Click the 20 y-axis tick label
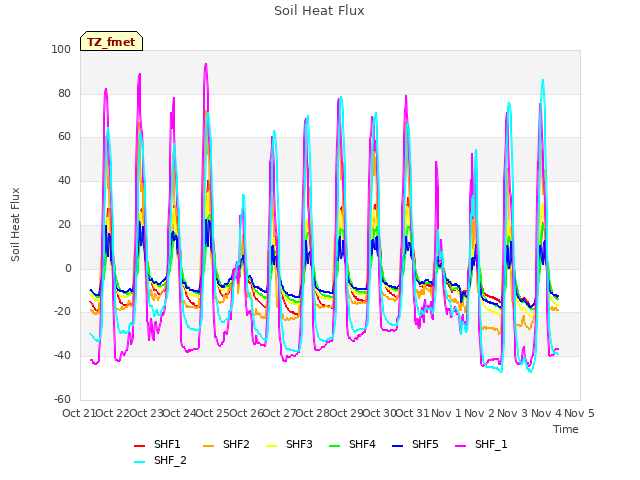The width and height of the screenshot is (640, 480). (64, 224)
